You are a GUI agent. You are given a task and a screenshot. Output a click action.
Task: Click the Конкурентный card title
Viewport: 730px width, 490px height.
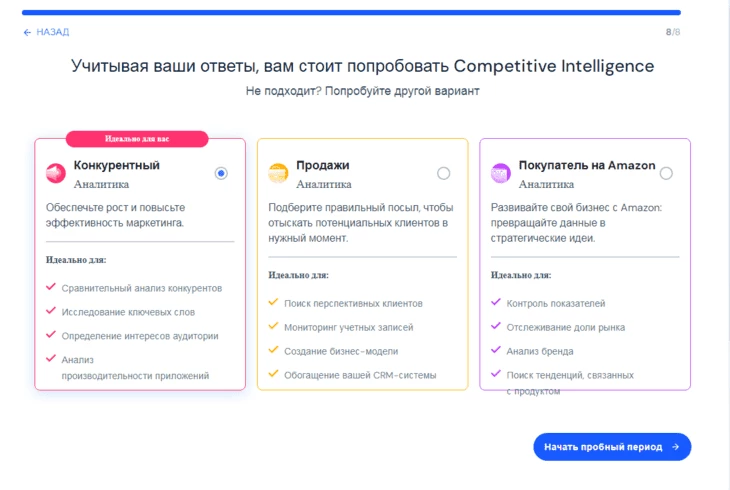click(116, 165)
